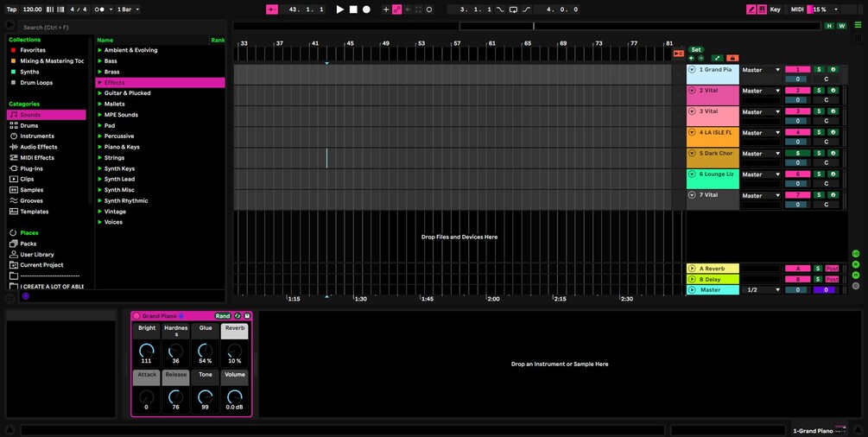Open Packs under Places
This screenshot has width=868, height=437.
pyautogui.click(x=29, y=244)
